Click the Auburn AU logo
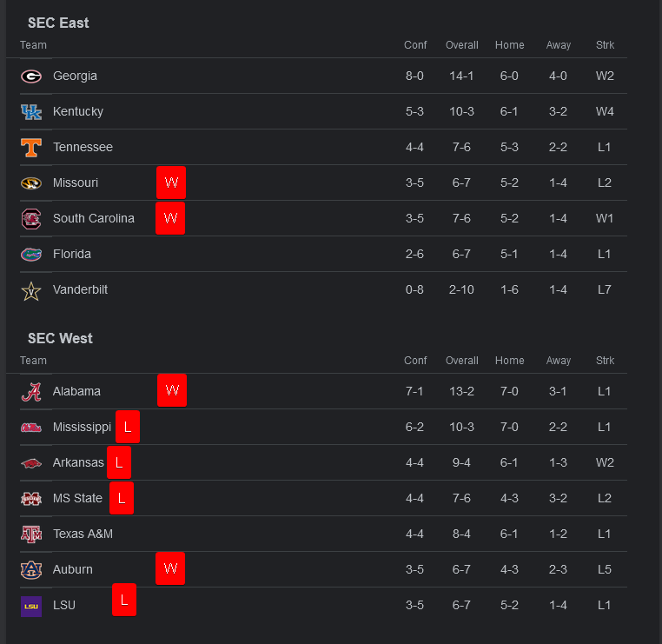The image size is (662, 644). 31,570
